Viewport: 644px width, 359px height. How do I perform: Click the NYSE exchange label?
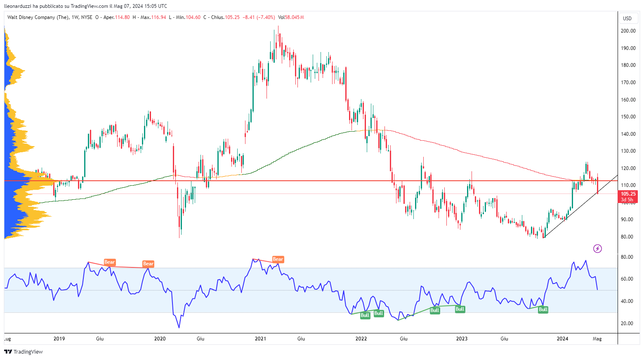click(x=87, y=17)
